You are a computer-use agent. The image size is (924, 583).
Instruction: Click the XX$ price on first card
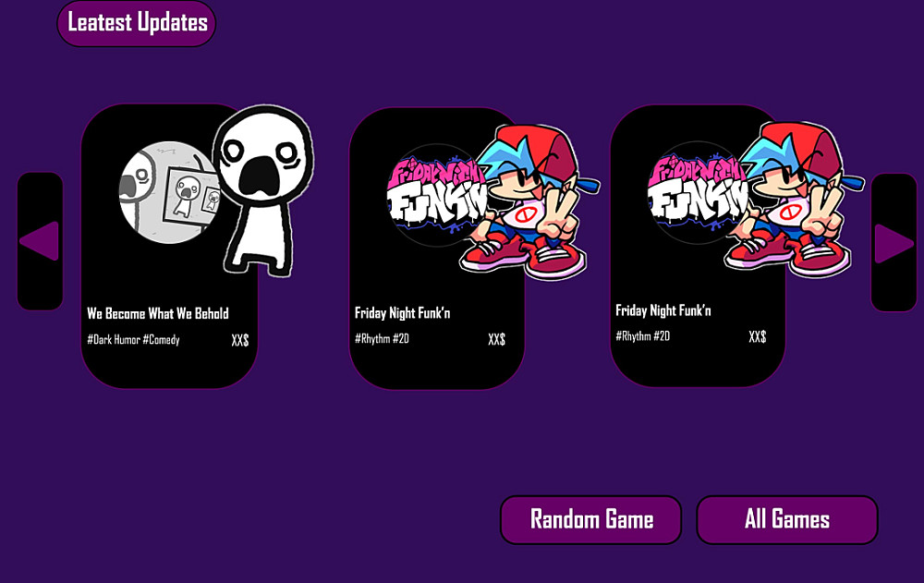point(240,340)
